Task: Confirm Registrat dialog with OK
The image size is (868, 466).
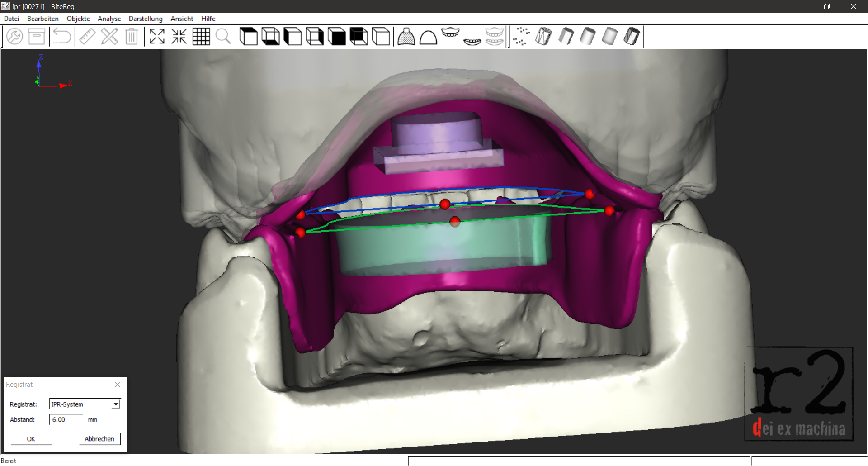Action: (31, 439)
